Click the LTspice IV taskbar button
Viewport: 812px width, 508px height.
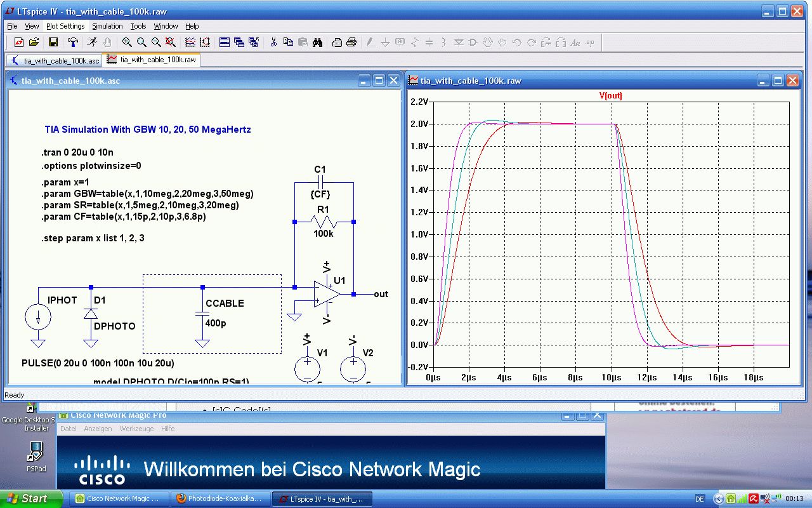pyautogui.click(x=322, y=499)
